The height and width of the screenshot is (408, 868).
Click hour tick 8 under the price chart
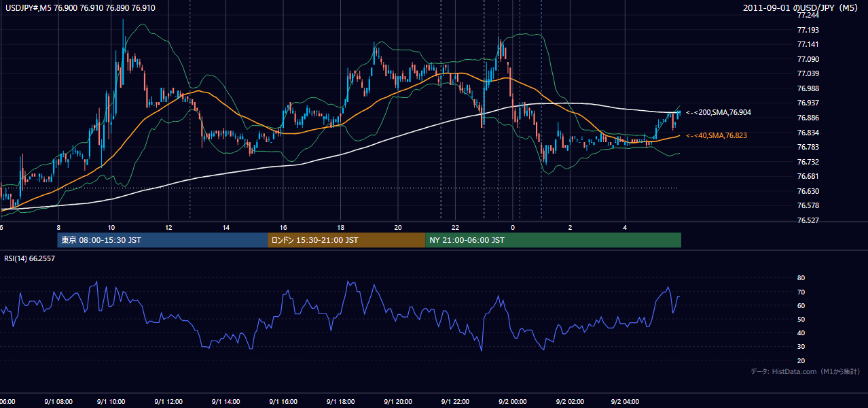58,228
